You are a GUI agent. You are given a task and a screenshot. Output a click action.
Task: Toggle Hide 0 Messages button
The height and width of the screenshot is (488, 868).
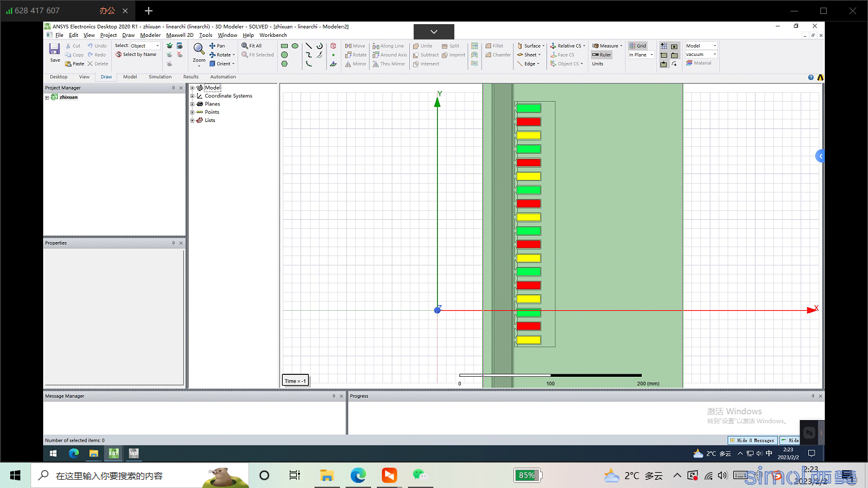753,440
